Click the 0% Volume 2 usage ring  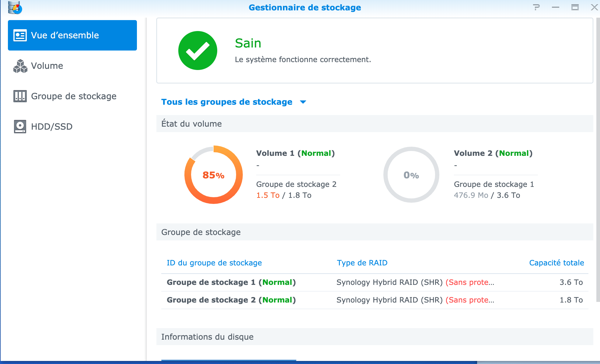(411, 175)
